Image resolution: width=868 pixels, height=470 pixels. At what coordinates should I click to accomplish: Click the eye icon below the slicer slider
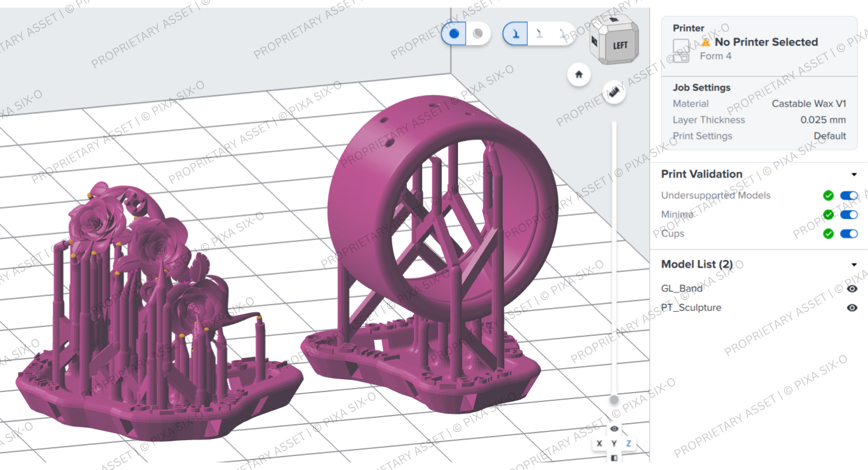[x=614, y=429]
